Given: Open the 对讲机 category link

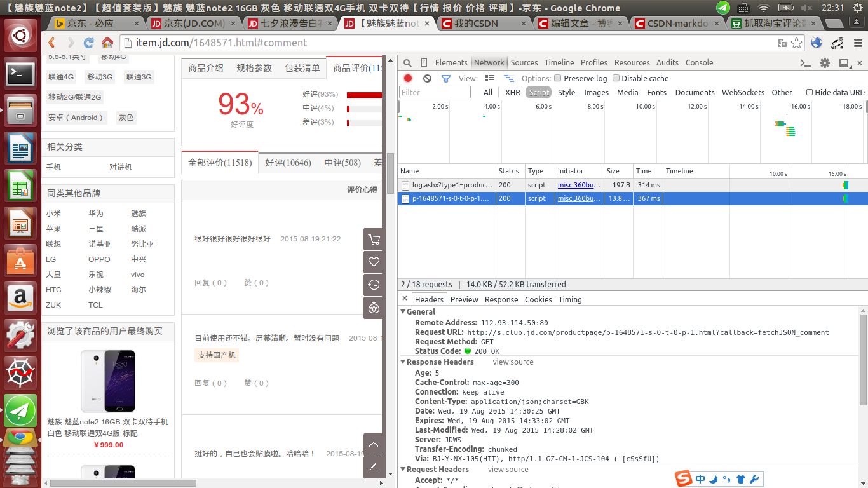Looking at the screenshot, I should coord(121,167).
